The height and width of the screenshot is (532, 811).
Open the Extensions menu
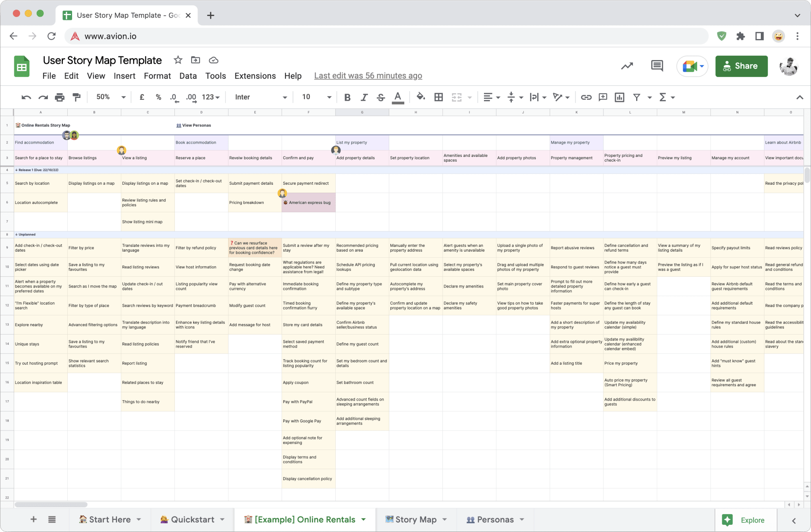pos(255,75)
